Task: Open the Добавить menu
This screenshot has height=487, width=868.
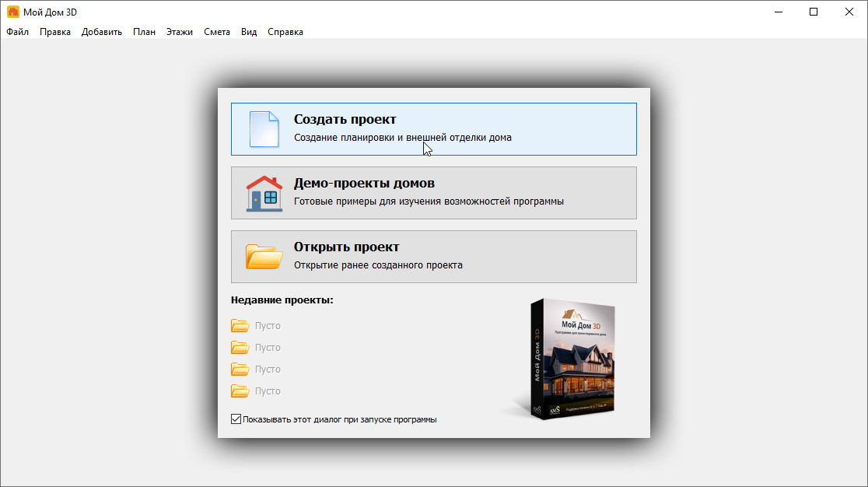Action: tap(102, 32)
